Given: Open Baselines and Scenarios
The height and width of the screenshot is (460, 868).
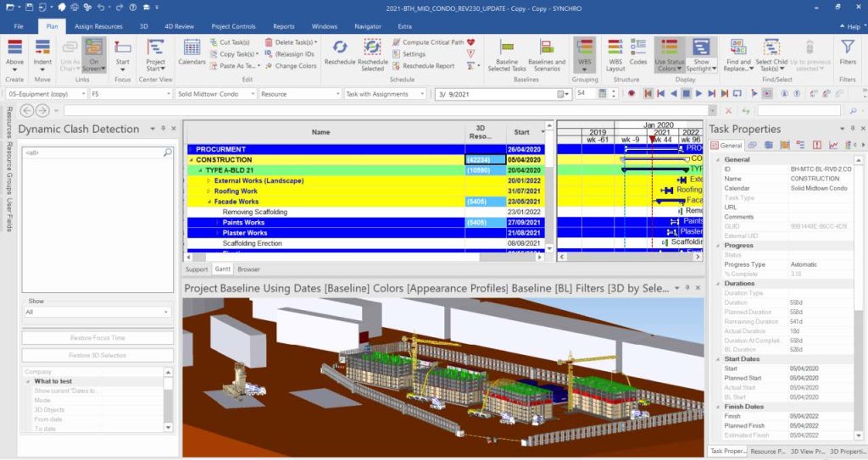Looking at the screenshot, I should click(547, 54).
